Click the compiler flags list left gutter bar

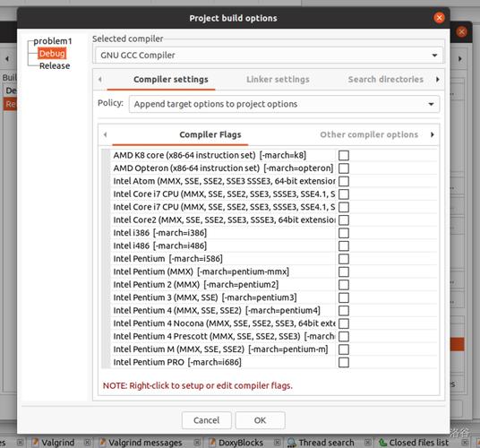tap(106, 258)
